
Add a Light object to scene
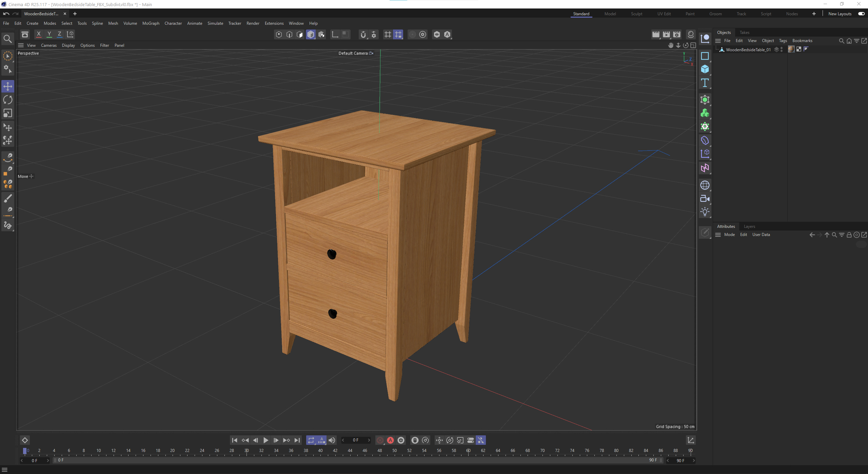tap(705, 212)
